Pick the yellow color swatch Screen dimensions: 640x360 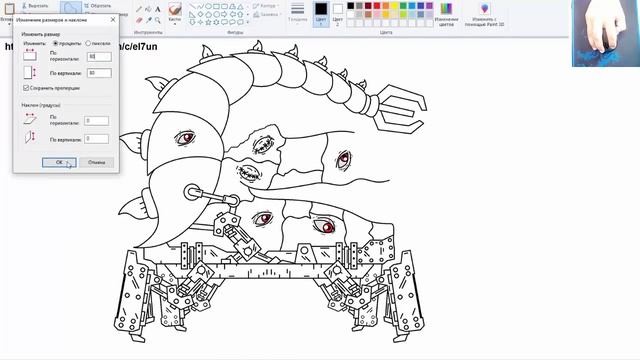pyautogui.click(x=394, y=6)
